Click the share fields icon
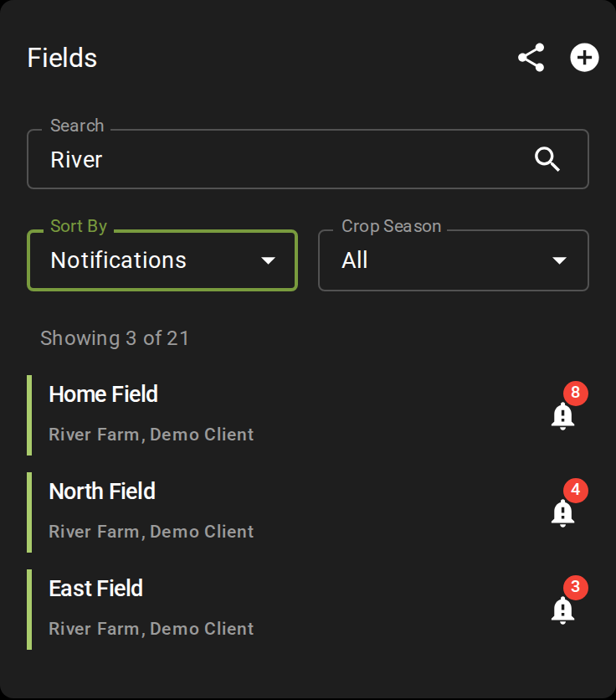The height and width of the screenshot is (700, 616). pyautogui.click(x=531, y=58)
